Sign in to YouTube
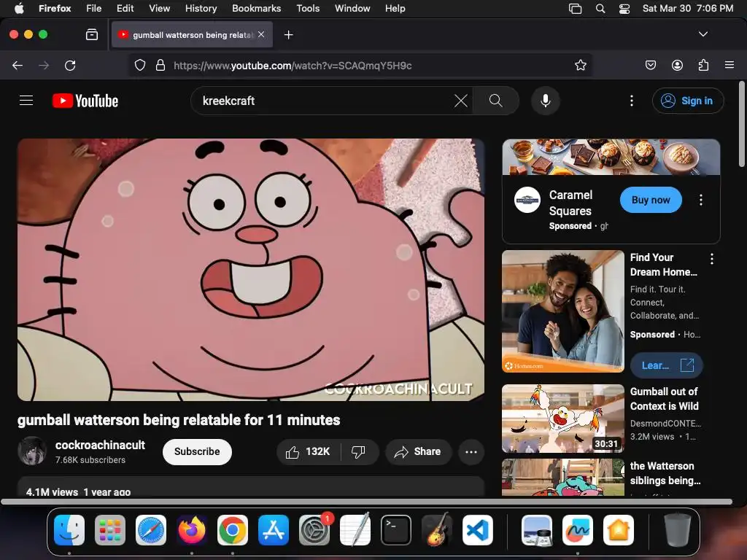This screenshot has height=560, width=747. pyautogui.click(x=688, y=101)
